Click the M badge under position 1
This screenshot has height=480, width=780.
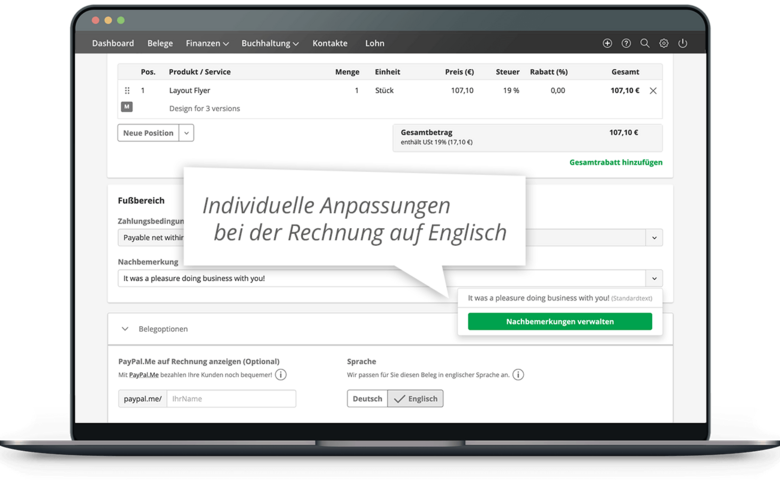point(127,107)
